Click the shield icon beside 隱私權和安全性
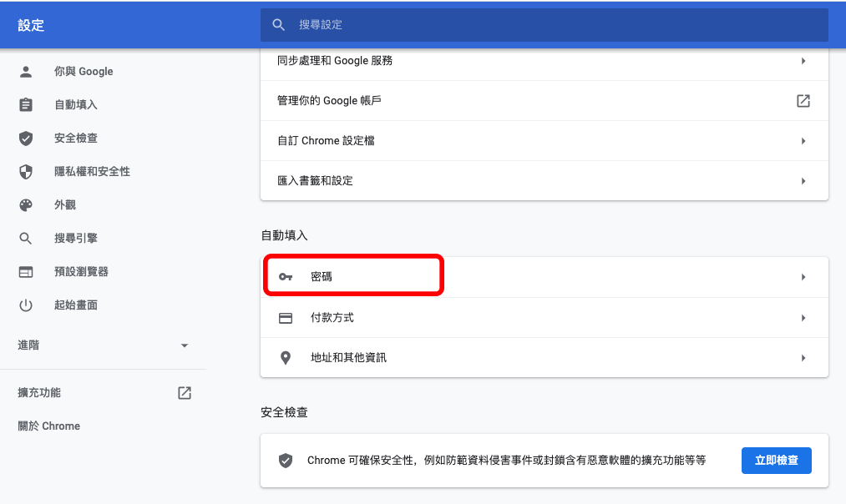Viewport: 846px width, 504px height. (26, 172)
